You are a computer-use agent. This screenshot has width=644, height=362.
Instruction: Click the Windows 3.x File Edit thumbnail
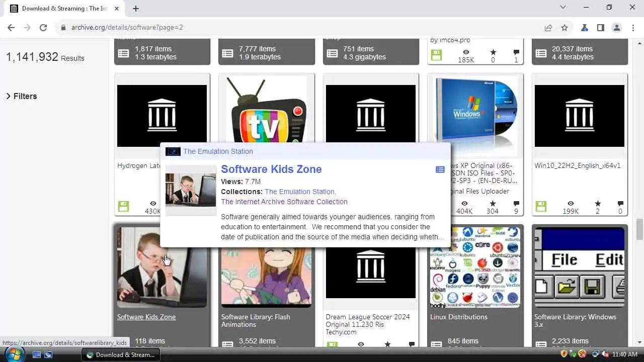[x=580, y=267]
